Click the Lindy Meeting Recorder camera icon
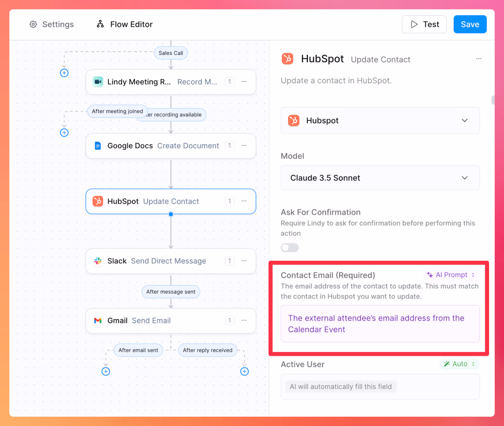The image size is (504, 426). (x=98, y=82)
